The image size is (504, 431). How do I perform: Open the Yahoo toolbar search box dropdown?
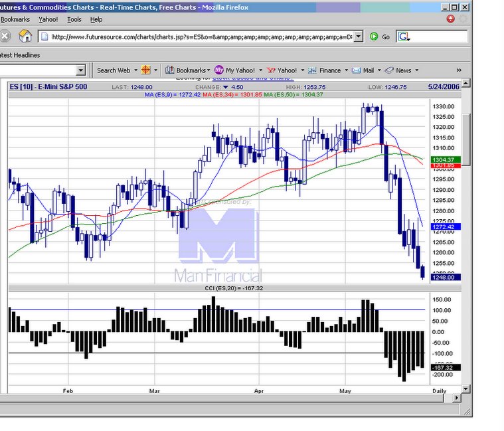point(81,70)
